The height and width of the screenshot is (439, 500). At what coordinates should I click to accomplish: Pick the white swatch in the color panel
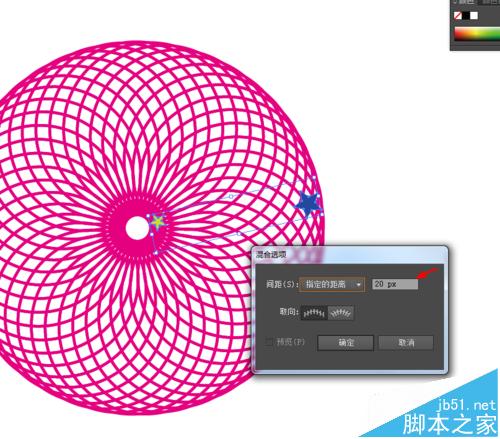coord(474,15)
